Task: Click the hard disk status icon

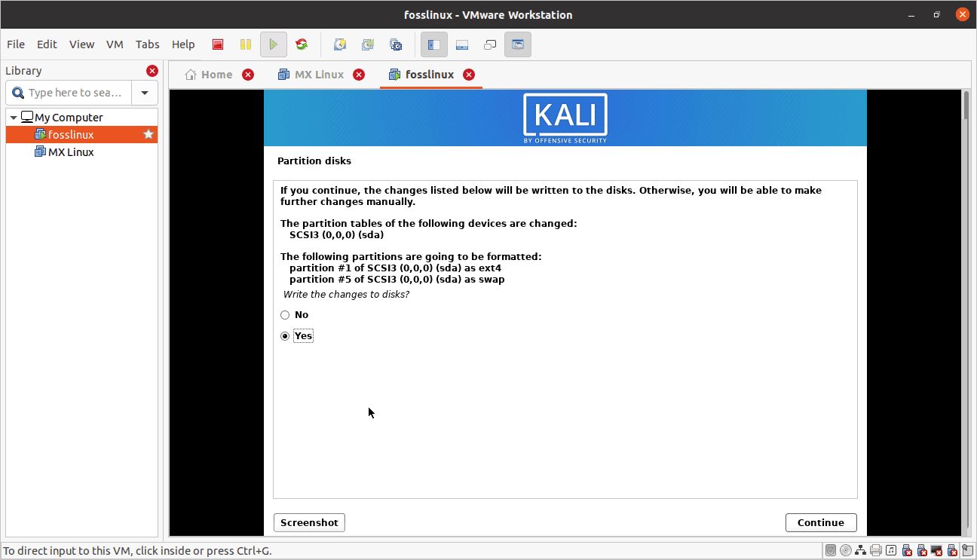Action: (x=831, y=550)
